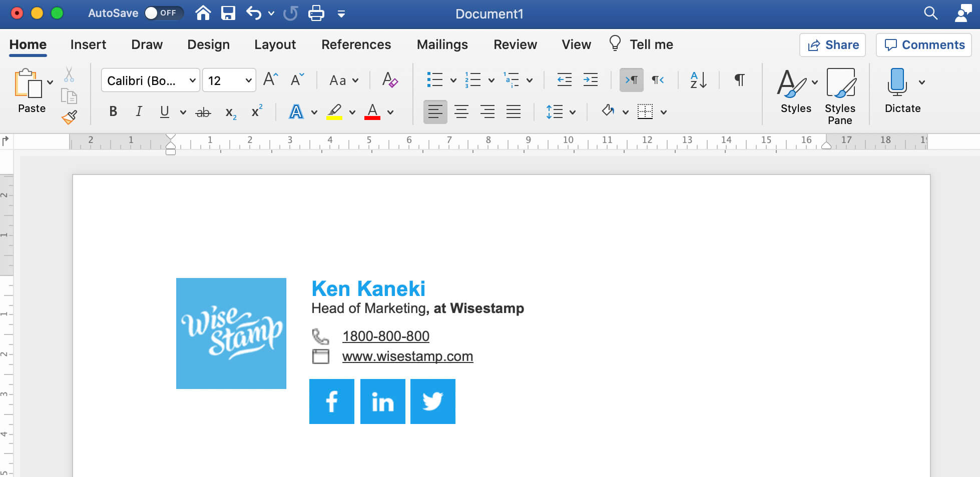Apply superscript formatting
Screen dimensions: 980x477
(256, 111)
